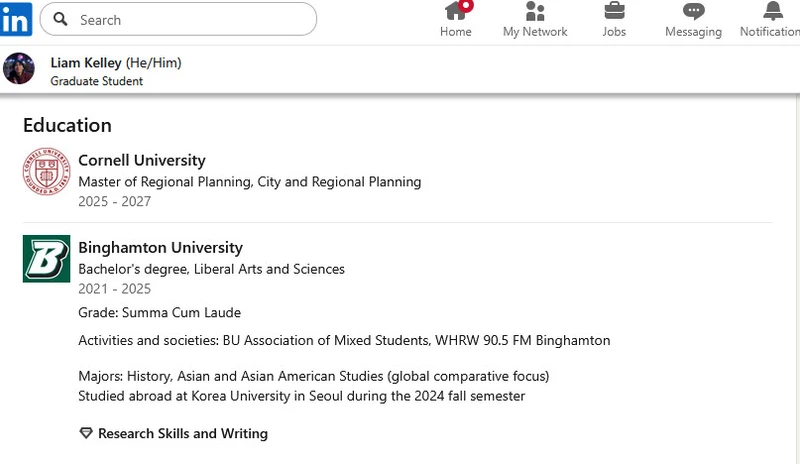Screen dimensions: 800x464
Task: Open Research Skills and Writing link
Action: pos(183,433)
